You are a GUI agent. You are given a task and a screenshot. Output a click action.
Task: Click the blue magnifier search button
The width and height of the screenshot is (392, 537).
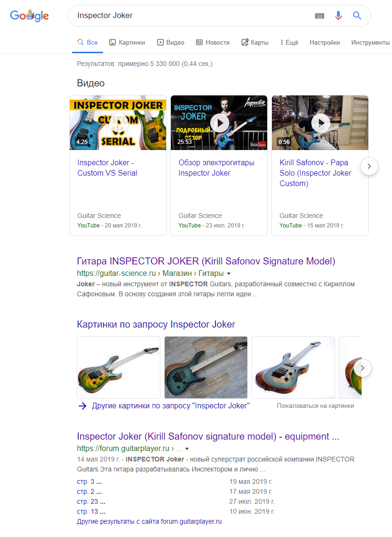tap(357, 15)
